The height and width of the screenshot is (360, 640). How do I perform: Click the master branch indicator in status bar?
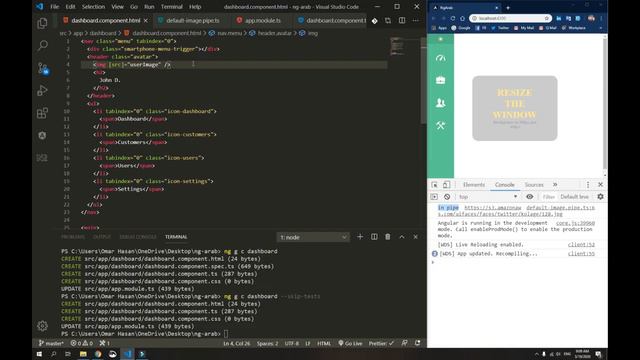(x=51, y=343)
